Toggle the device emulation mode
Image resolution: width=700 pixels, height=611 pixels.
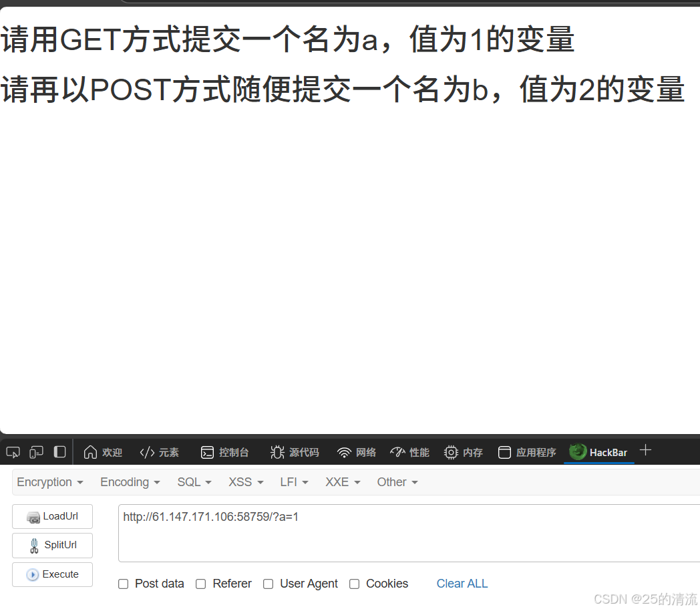point(36,452)
